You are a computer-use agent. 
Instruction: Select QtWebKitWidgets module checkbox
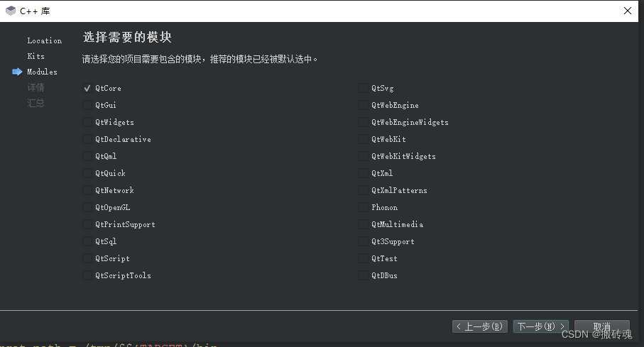(x=364, y=156)
